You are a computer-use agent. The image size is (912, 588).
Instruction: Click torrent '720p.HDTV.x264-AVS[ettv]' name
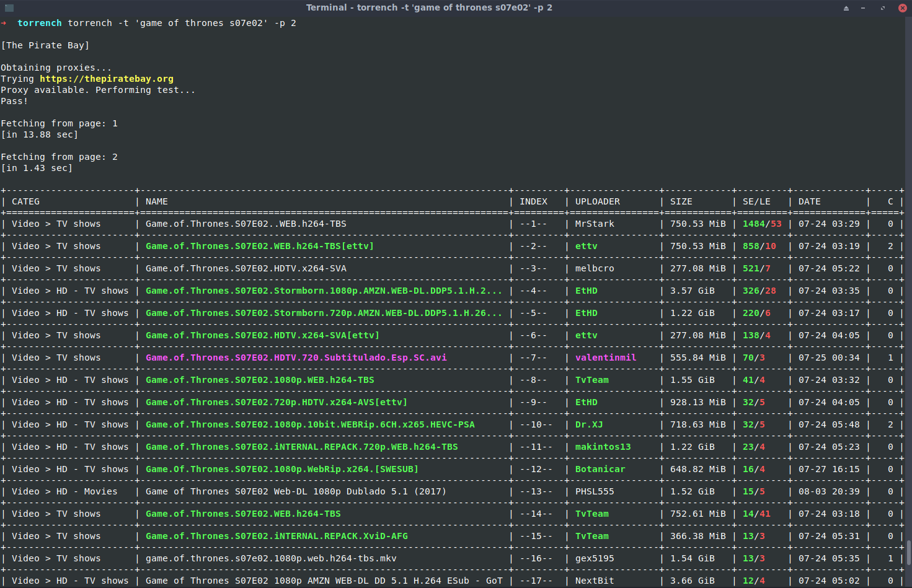pyautogui.click(x=277, y=402)
